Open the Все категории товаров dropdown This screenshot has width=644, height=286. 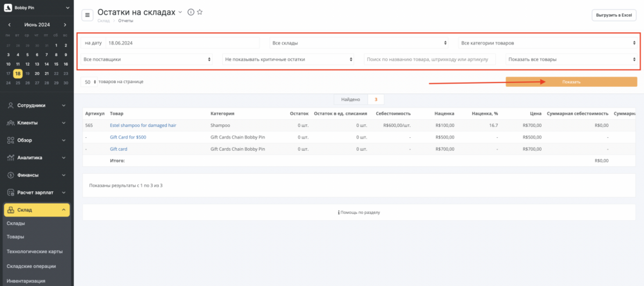click(x=548, y=43)
